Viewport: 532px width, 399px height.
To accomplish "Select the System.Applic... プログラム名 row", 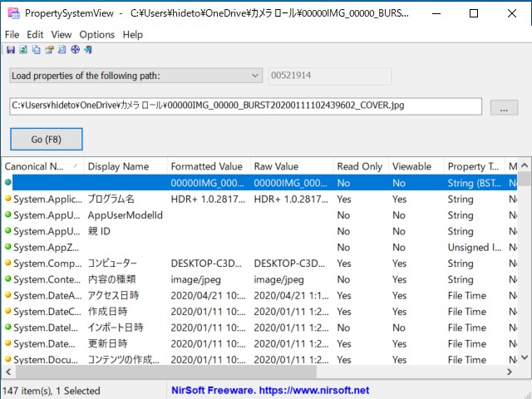I will pos(260,199).
